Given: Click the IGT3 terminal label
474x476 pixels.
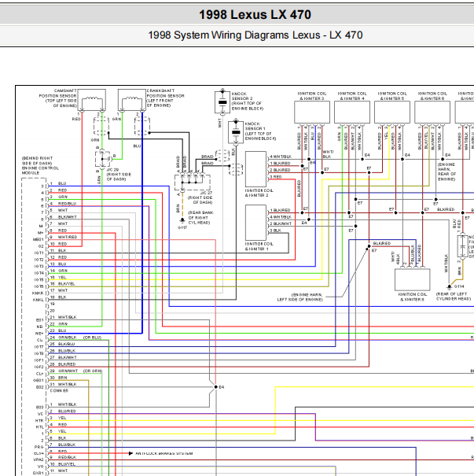Looking at the screenshot, I should (x=39, y=266).
